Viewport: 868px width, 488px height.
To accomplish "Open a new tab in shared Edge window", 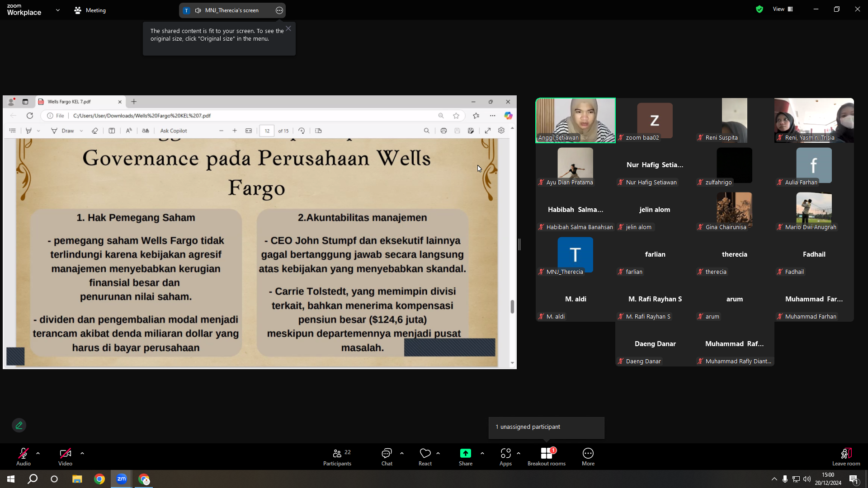I will (x=134, y=102).
